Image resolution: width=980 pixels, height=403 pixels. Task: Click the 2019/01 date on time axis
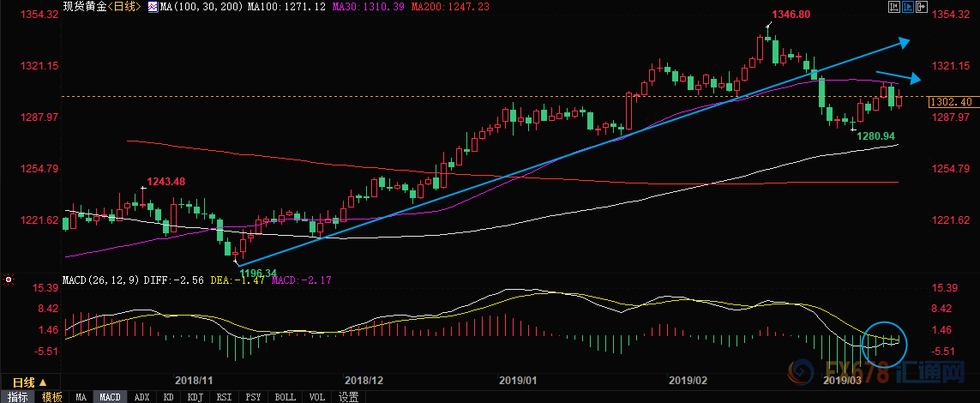coord(518,379)
